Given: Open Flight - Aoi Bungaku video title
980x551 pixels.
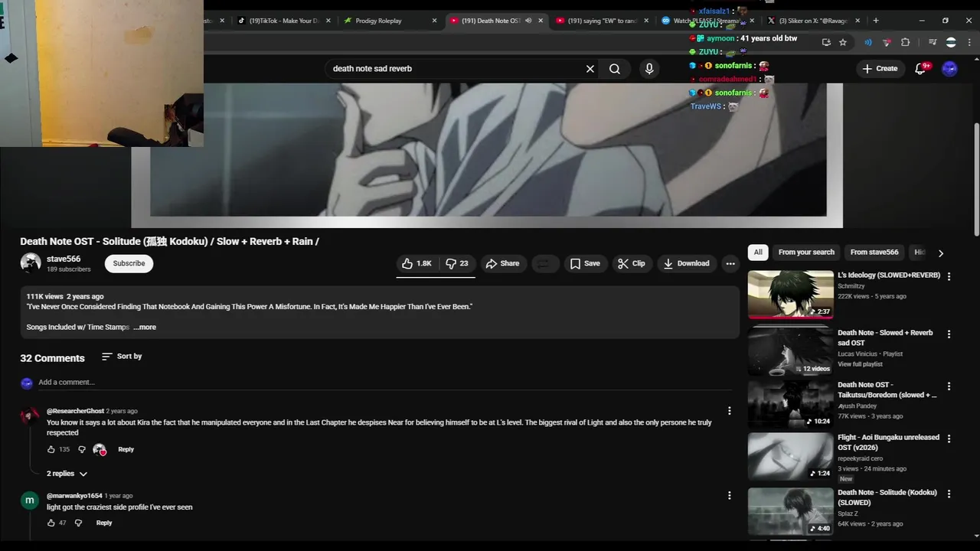Looking at the screenshot, I should click(x=888, y=442).
